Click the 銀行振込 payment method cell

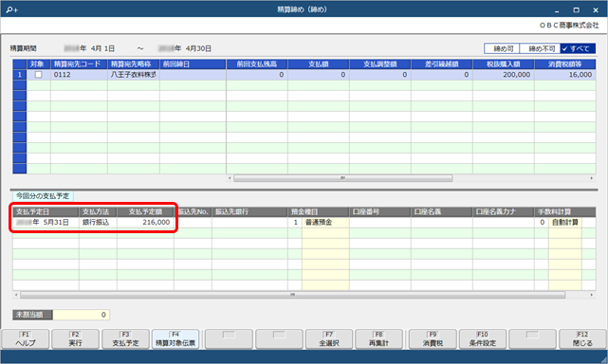click(x=98, y=223)
